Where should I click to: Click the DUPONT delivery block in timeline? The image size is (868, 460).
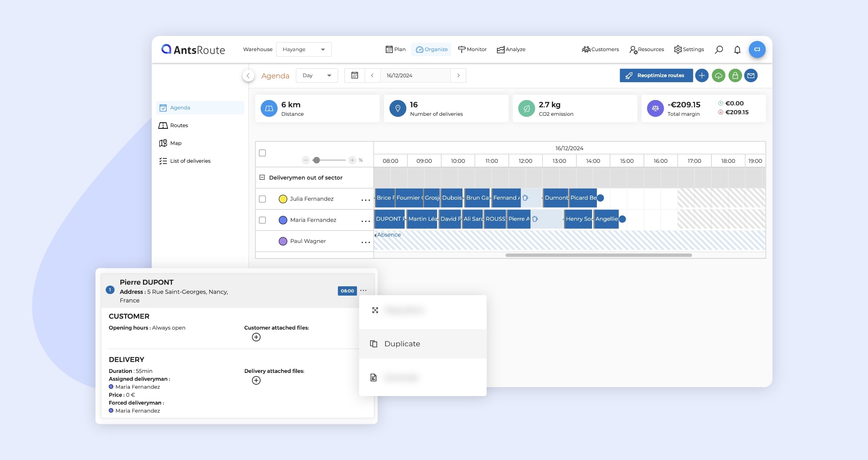(389, 219)
